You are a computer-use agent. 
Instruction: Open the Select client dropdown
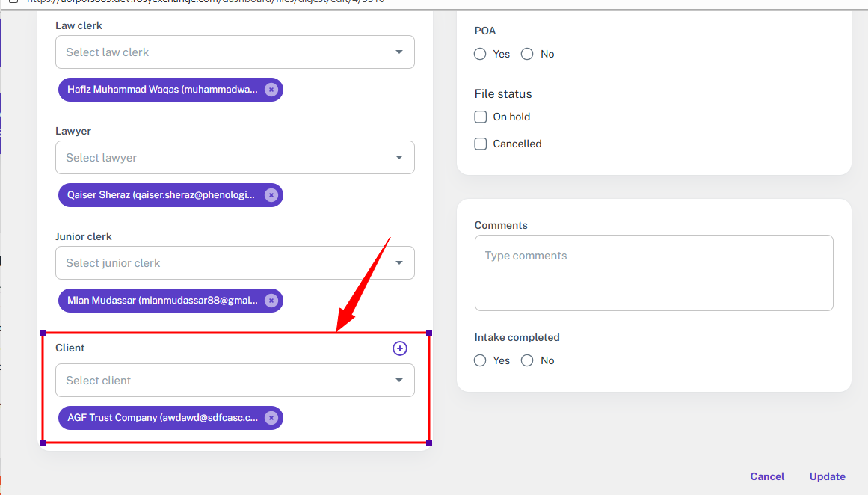[x=235, y=381]
